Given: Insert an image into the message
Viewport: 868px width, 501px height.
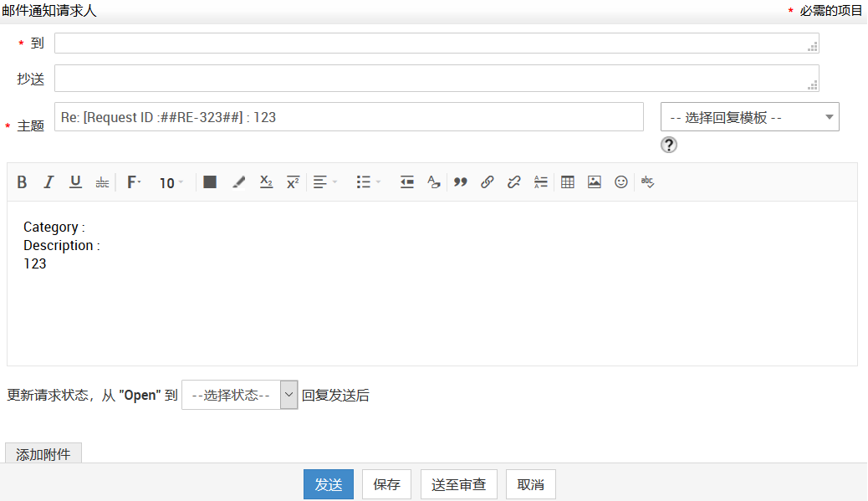Looking at the screenshot, I should point(595,182).
